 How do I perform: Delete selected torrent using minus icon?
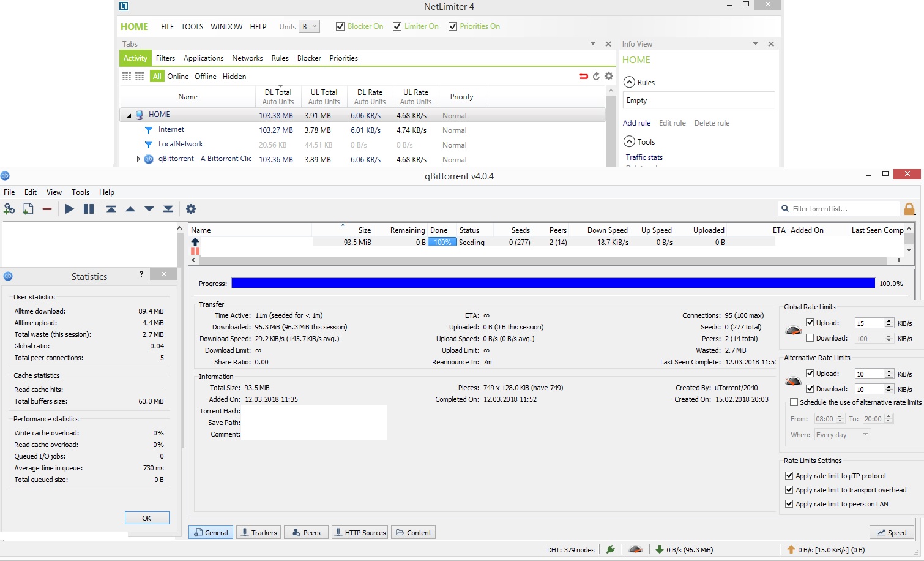(47, 209)
